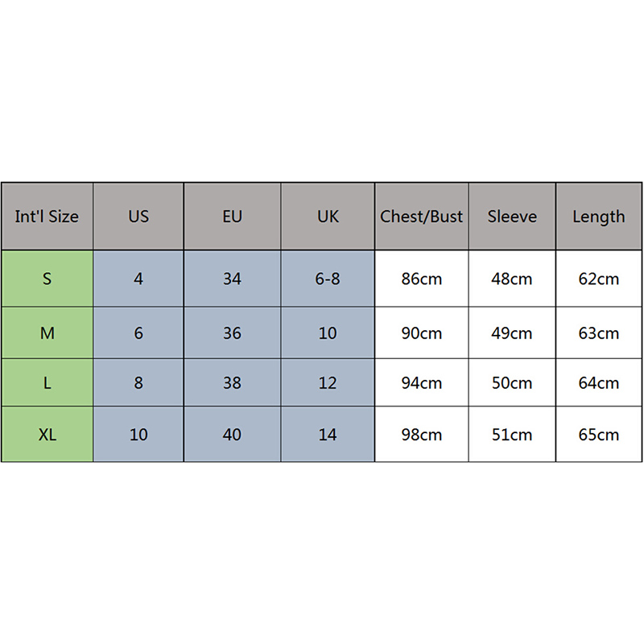Click the 98cm chest cell
Viewport: 644px width, 644px height.
(x=422, y=435)
